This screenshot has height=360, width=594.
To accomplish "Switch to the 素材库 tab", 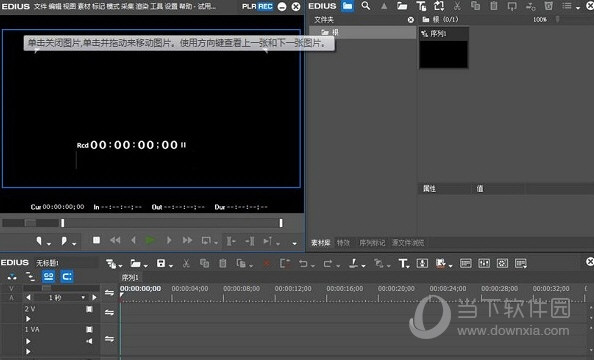I will [x=321, y=243].
